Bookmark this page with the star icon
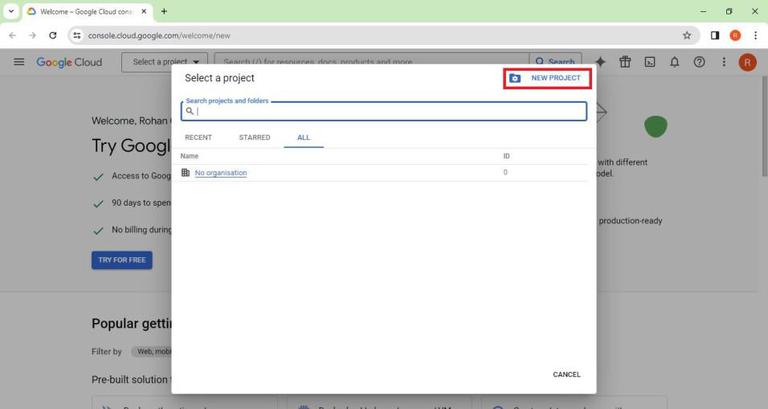Screen dimensions: 768x409 pos(687,35)
